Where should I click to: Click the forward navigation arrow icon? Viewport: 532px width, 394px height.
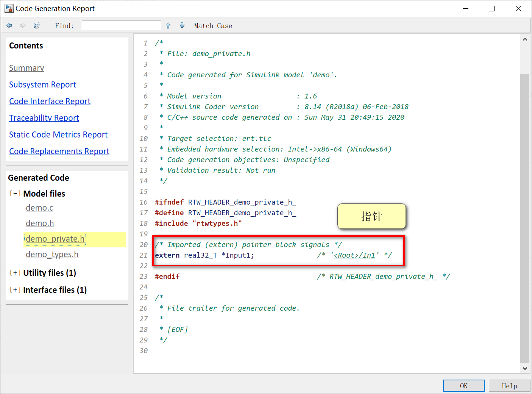[x=23, y=25]
